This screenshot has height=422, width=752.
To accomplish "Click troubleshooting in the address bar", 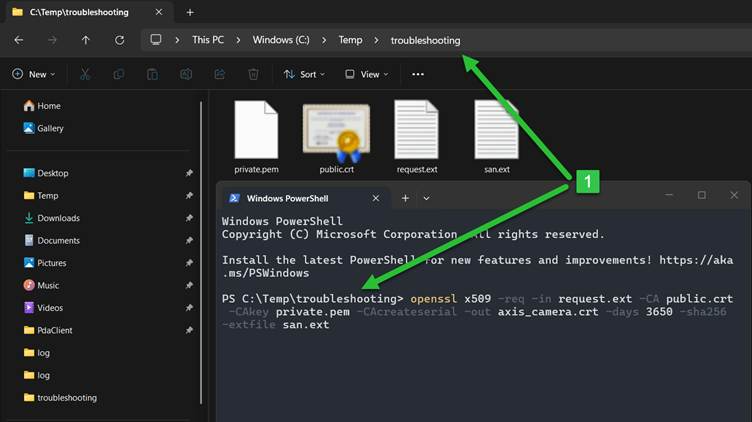I will (x=425, y=40).
